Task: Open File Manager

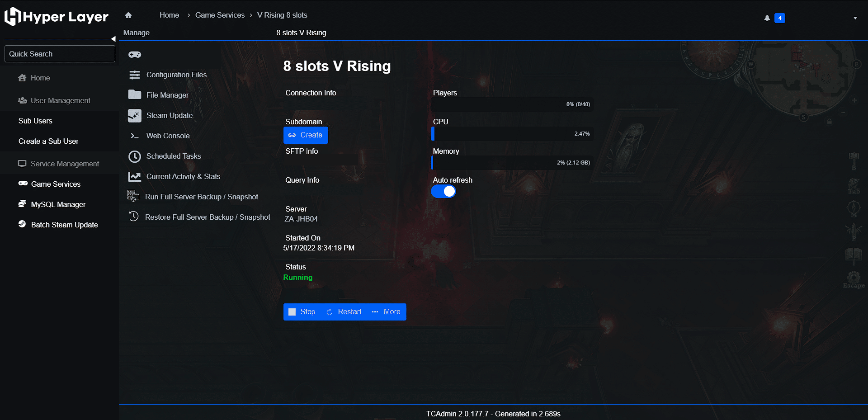Action: 167,95
